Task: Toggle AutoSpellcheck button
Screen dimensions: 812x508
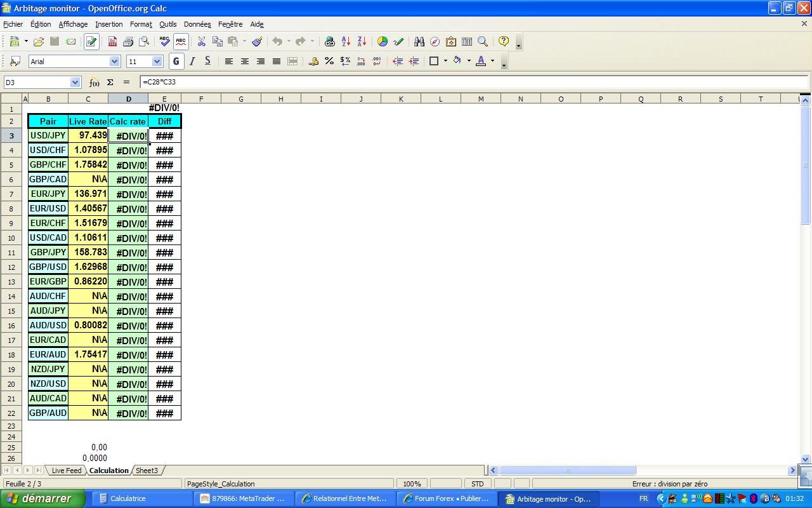Action: (x=181, y=42)
